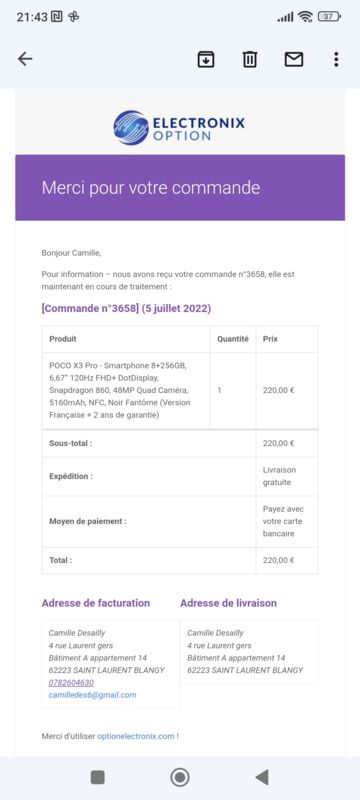The width and height of the screenshot is (360, 800).
Task: Tap the battery indicator in status bar
Action: [x=329, y=17]
